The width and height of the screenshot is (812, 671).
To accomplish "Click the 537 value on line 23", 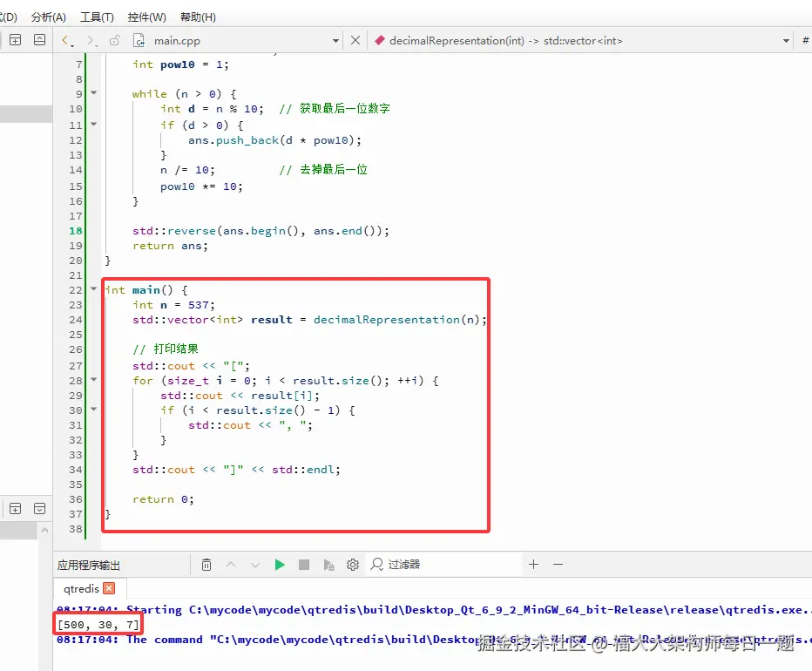I will click(x=199, y=305).
